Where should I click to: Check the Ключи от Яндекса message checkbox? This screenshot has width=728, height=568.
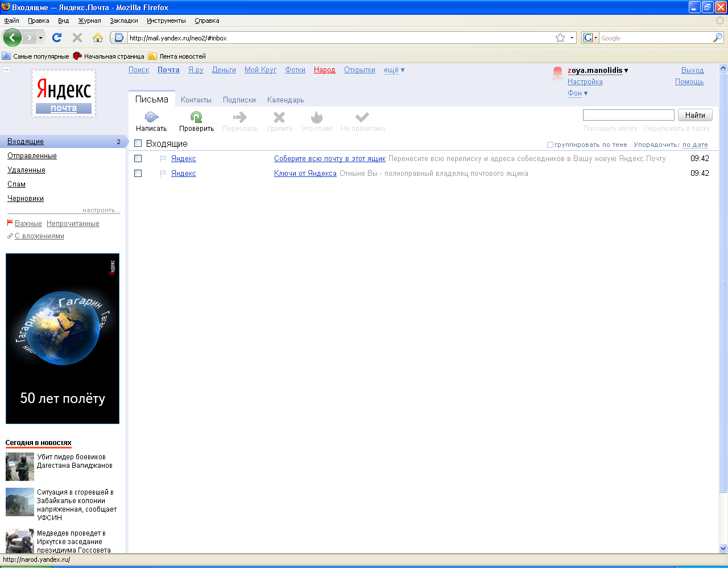(138, 174)
